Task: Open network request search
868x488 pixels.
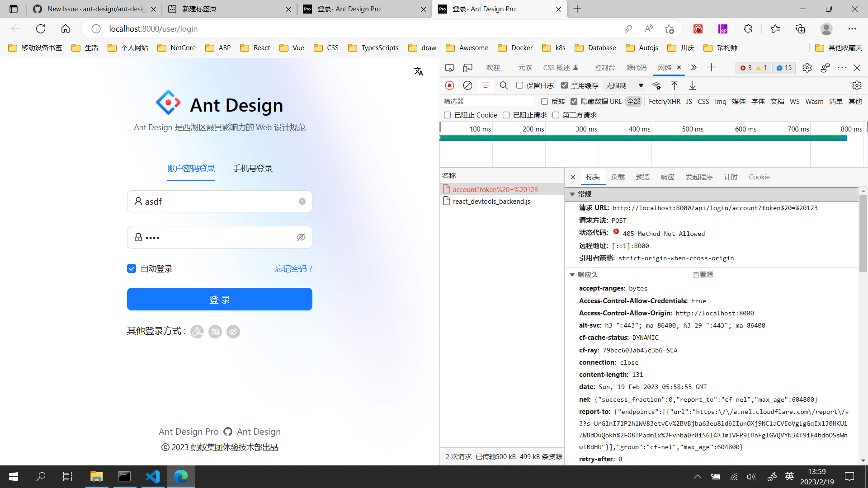Action: click(x=504, y=85)
